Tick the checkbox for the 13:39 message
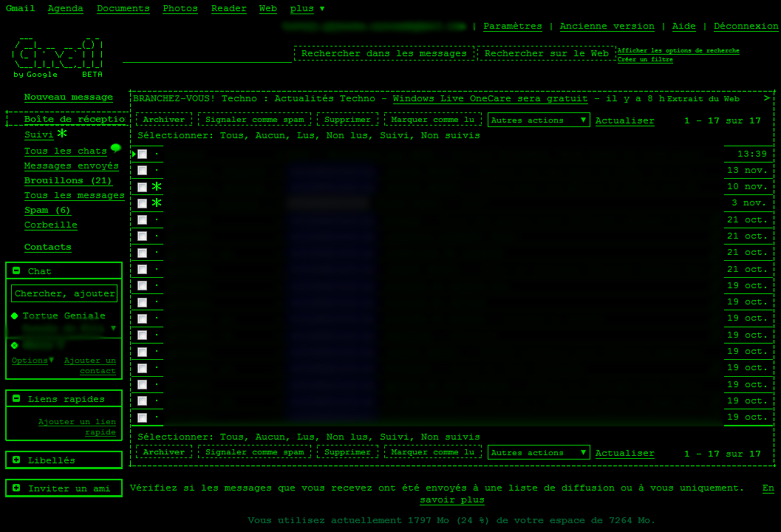The image size is (781, 532). pyautogui.click(x=142, y=154)
